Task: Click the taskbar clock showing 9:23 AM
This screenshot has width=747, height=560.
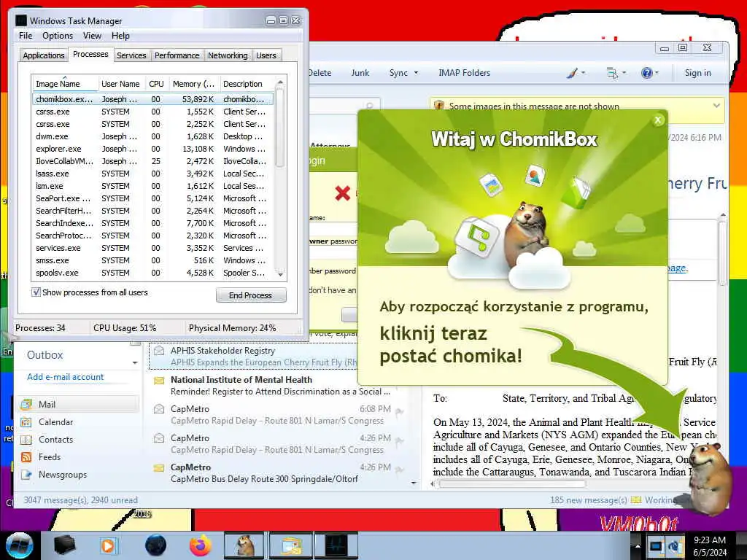Action: [x=710, y=546]
